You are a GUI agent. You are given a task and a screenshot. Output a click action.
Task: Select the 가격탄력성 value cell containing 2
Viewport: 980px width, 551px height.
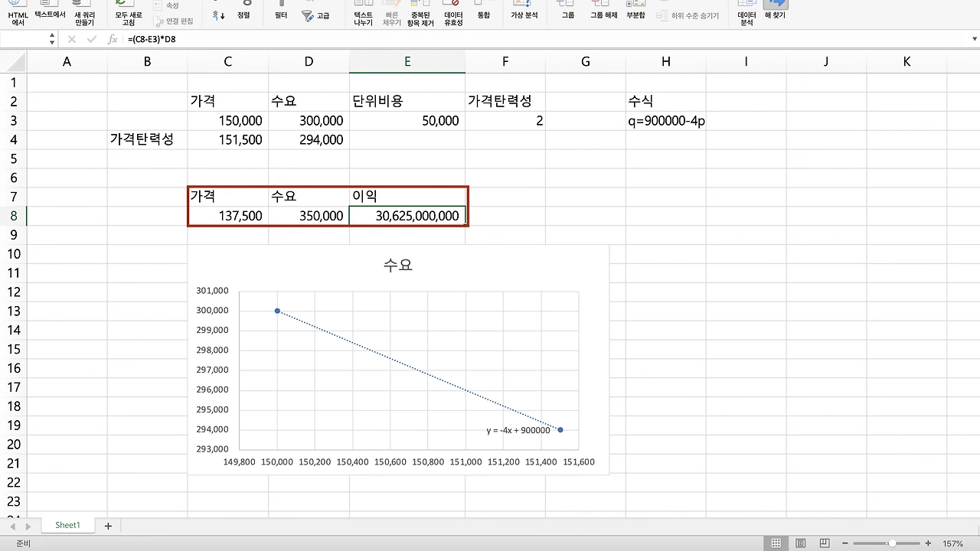[505, 121]
